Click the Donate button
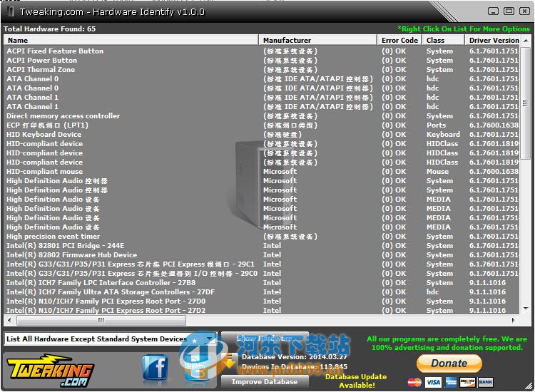This screenshot has height=392, width=535. [449, 363]
